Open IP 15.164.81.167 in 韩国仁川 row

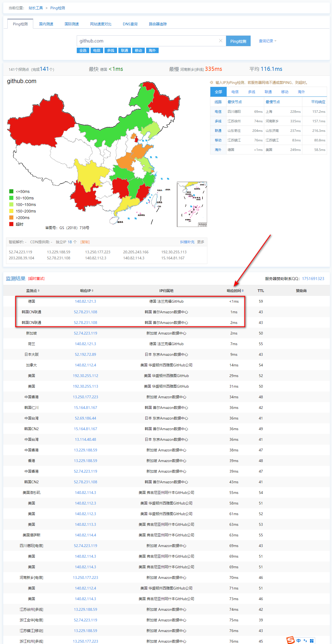tap(85, 408)
